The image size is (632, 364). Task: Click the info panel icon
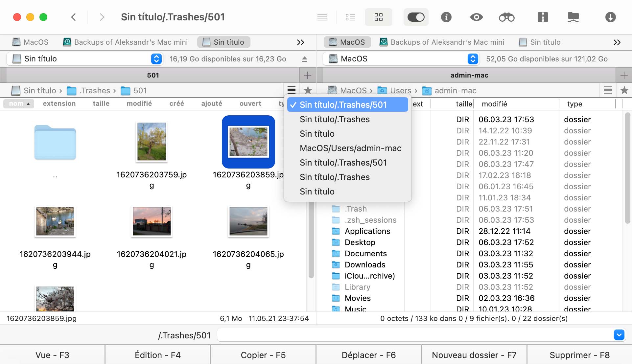[x=446, y=18]
